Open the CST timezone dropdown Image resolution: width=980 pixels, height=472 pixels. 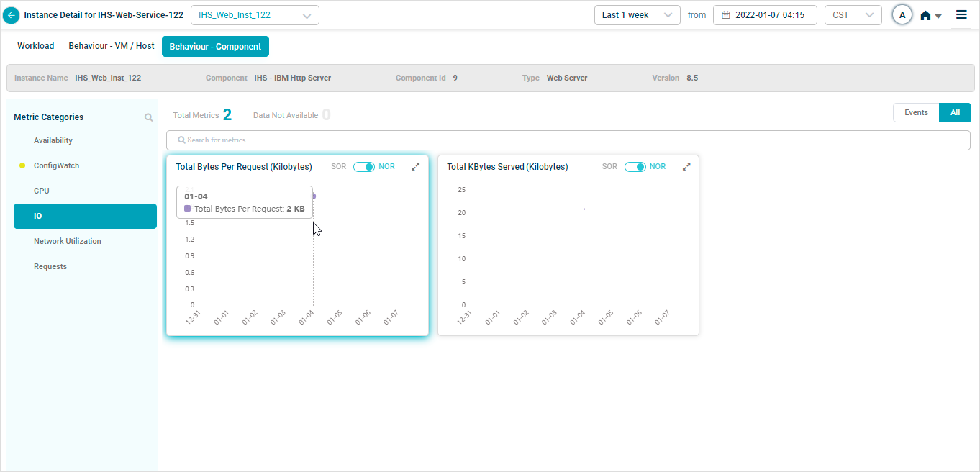pos(853,15)
